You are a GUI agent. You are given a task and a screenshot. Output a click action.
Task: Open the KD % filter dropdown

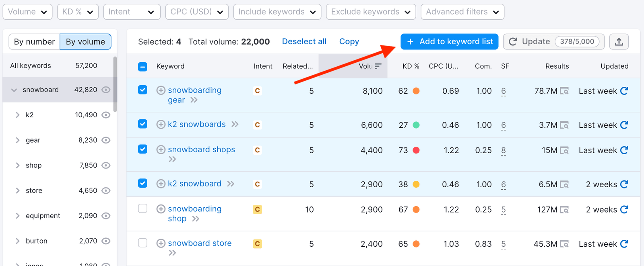pyautogui.click(x=78, y=12)
